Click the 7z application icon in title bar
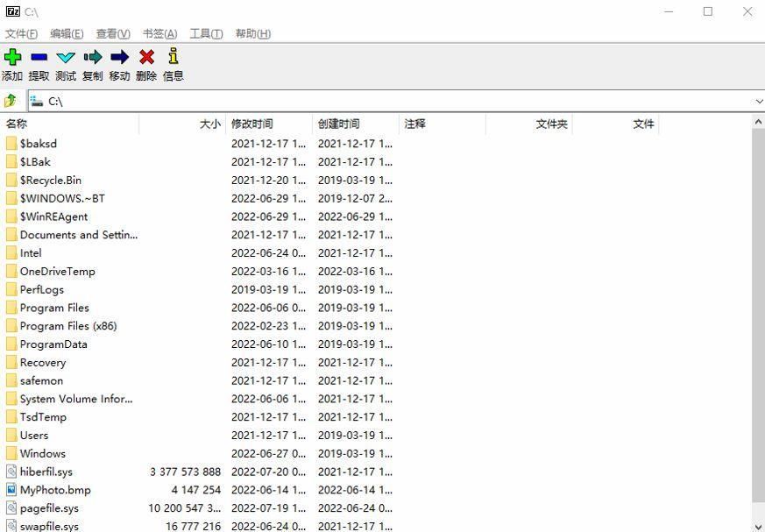The height and width of the screenshot is (532, 765). click(12, 11)
